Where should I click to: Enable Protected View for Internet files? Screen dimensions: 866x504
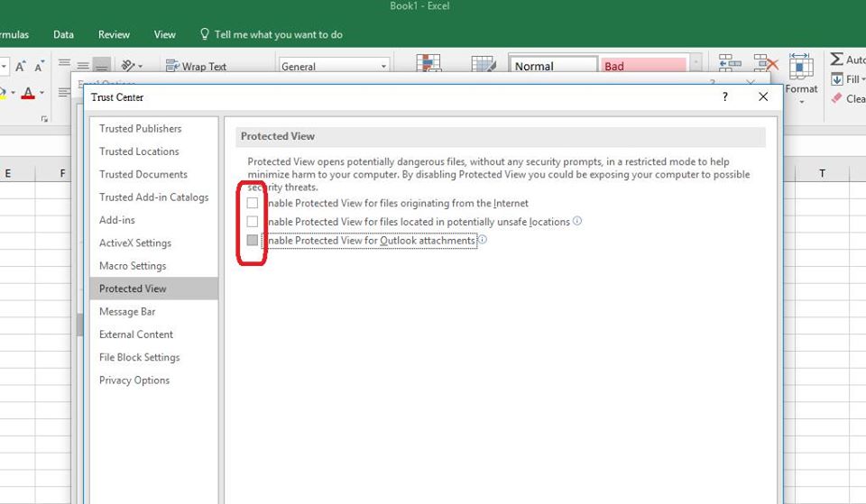pos(253,203)
